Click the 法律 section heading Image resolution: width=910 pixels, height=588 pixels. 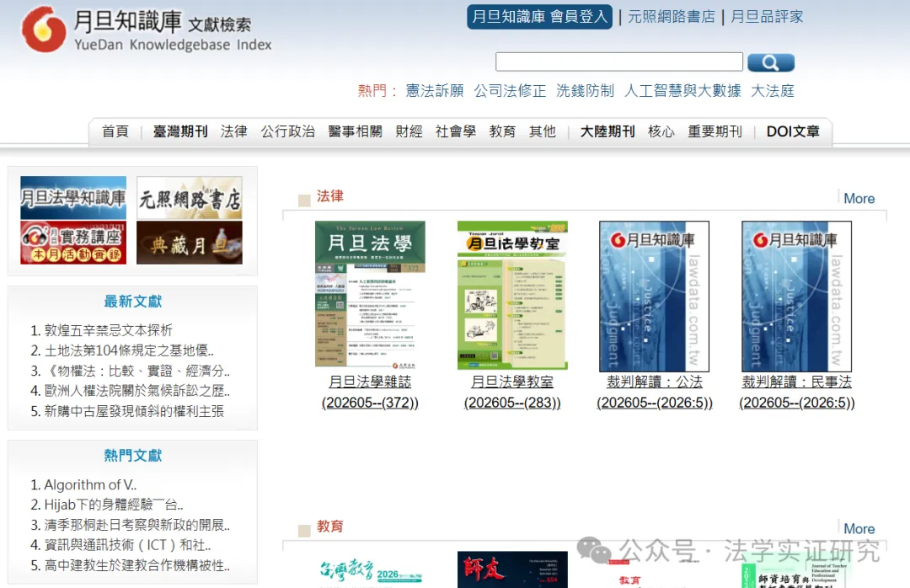coord(329,196)
